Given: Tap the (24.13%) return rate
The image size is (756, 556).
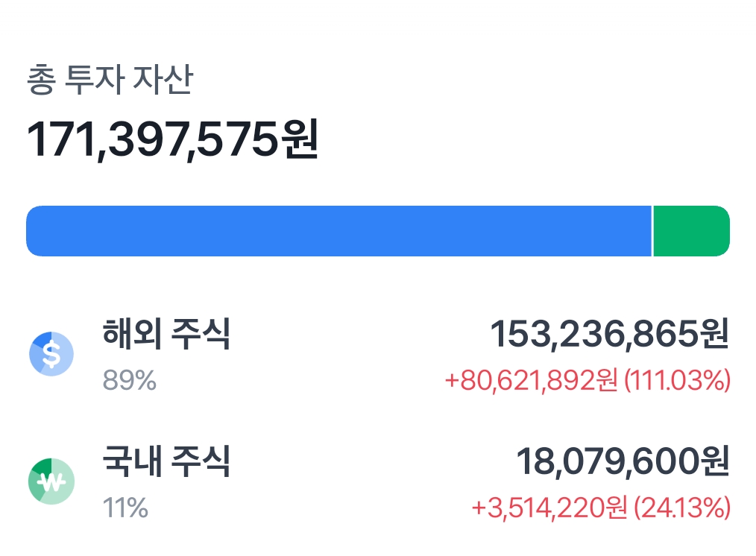Looking at the screenshot, I should coord(682,508).
